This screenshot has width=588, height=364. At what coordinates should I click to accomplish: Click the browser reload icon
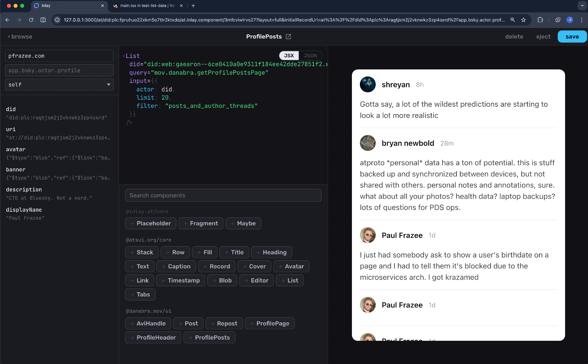[31, 20]
